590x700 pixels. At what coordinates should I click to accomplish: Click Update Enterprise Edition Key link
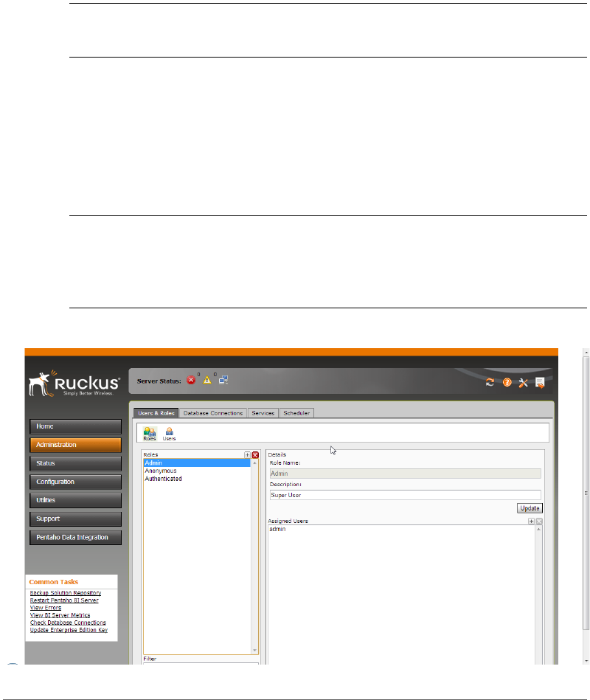[x=69, y=630]
